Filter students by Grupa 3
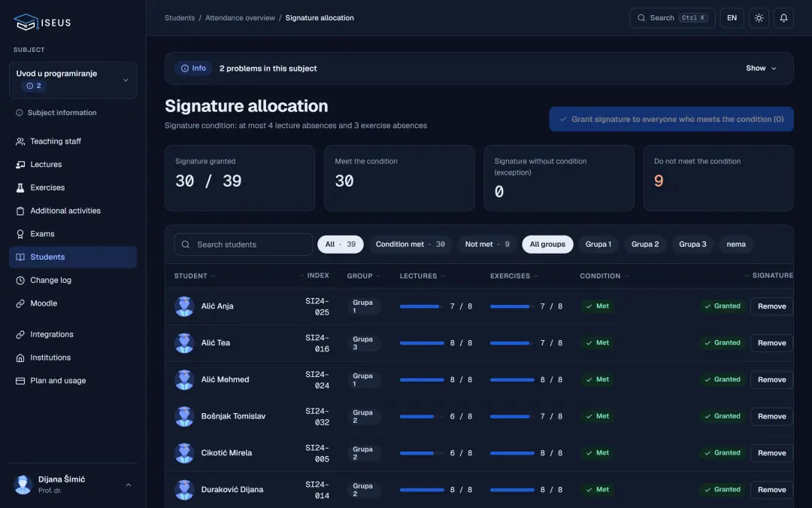The image size is (812, 508). [693, 245]
